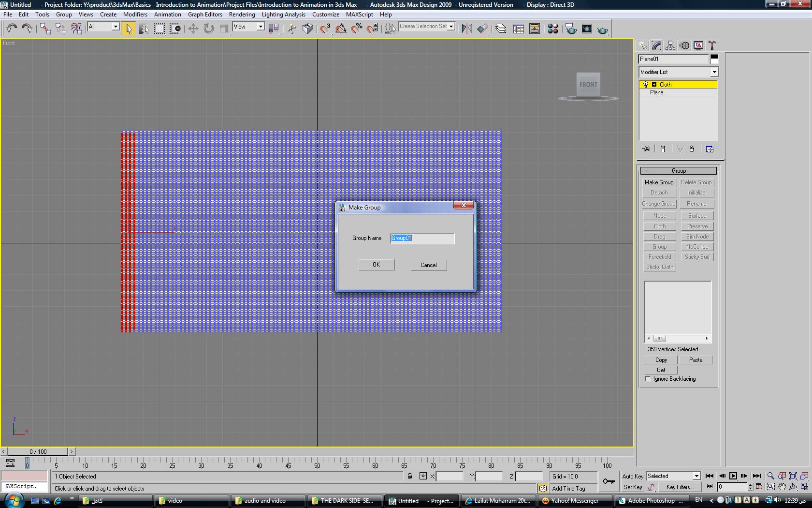Toggle the Cloth modifier lightbulb
Screen dimensions: 812x508
point(645,85)
